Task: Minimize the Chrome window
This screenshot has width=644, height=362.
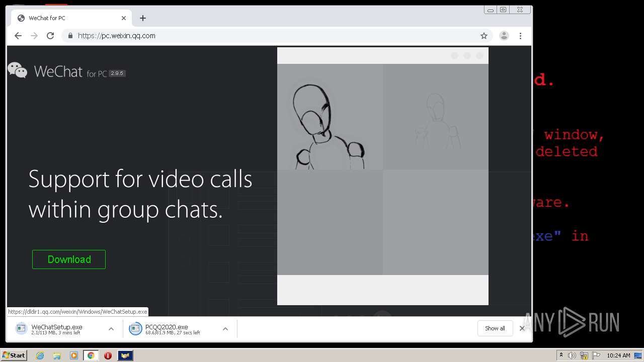Action: click(491, 10)
